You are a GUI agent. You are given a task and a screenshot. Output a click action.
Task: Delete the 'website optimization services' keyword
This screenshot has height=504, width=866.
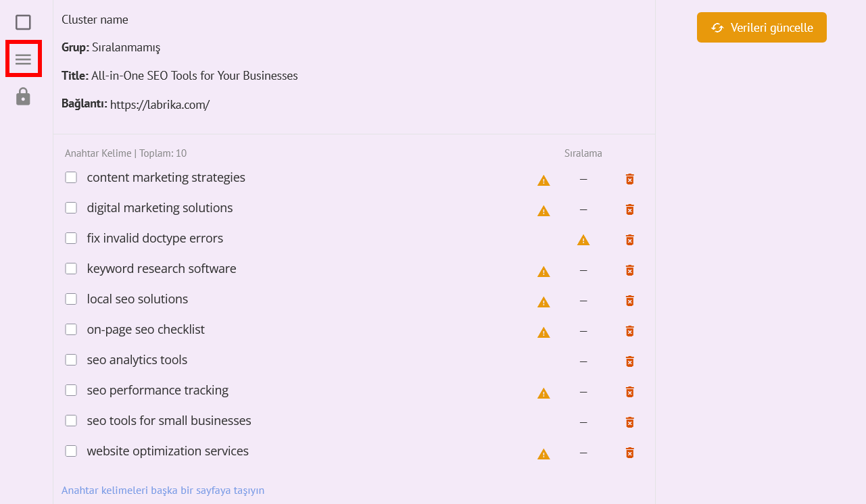[629, 453]
